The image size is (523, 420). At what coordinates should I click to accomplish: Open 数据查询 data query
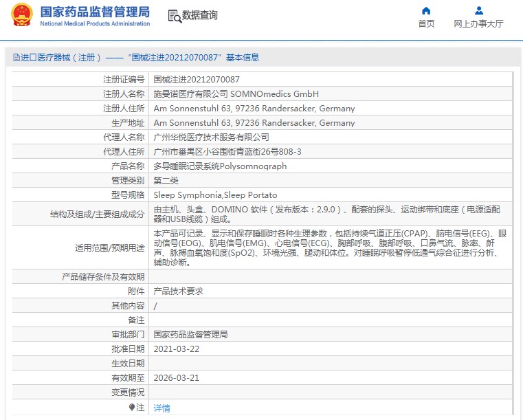(x=200, y=15)
